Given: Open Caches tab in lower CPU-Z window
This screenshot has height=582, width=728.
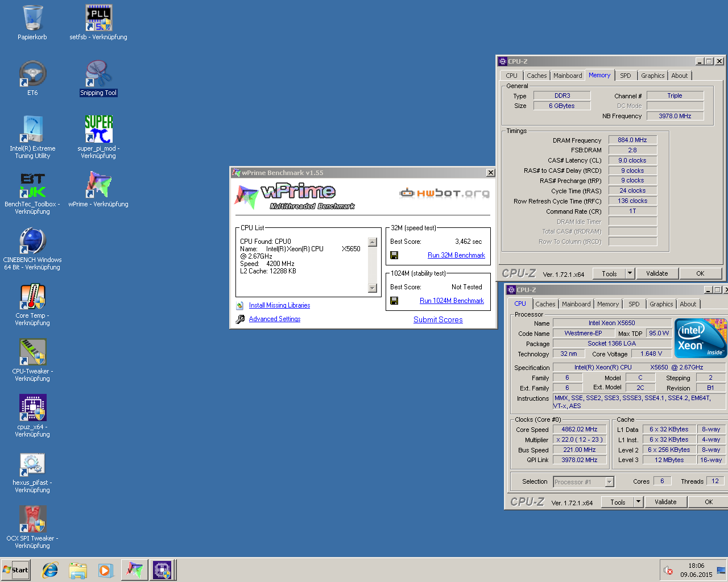Looking at the screenshot, I should coord(545,304).
